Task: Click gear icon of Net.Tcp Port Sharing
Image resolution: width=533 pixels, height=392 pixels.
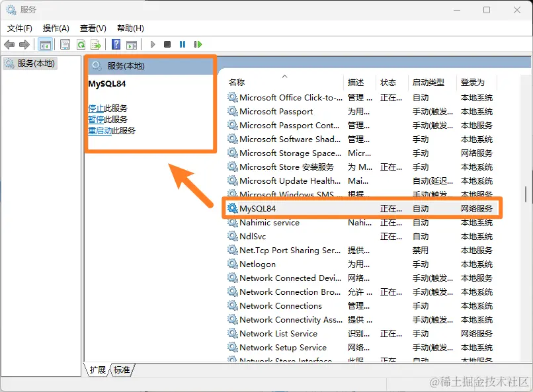Action: [233, 250]
